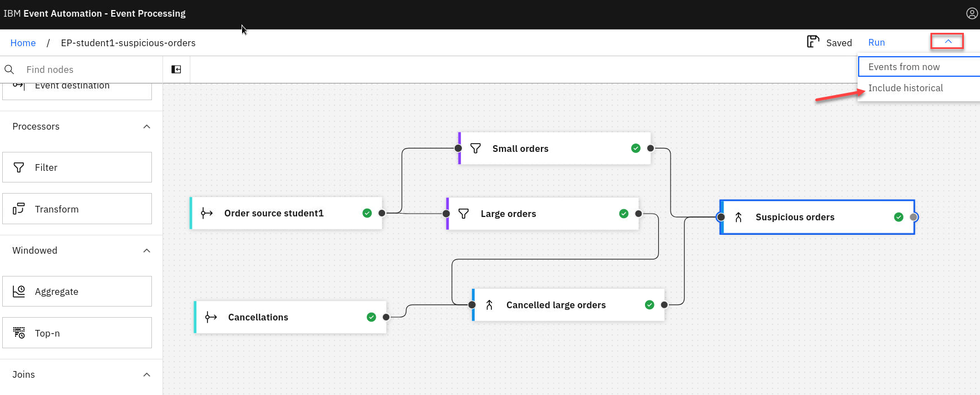This screenshot has width=980, height=395.
Task: Collapse the Processors section
Action: click(x=146, y=127)
